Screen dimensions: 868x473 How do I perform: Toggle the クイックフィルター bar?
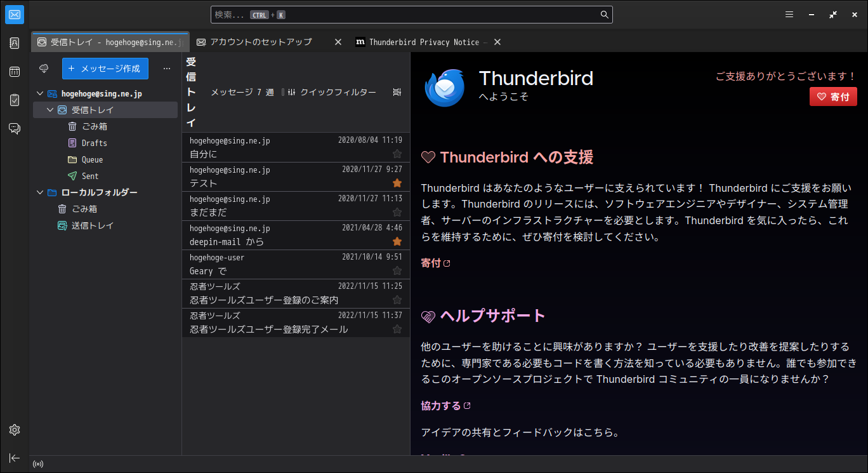tap(331, 93)
